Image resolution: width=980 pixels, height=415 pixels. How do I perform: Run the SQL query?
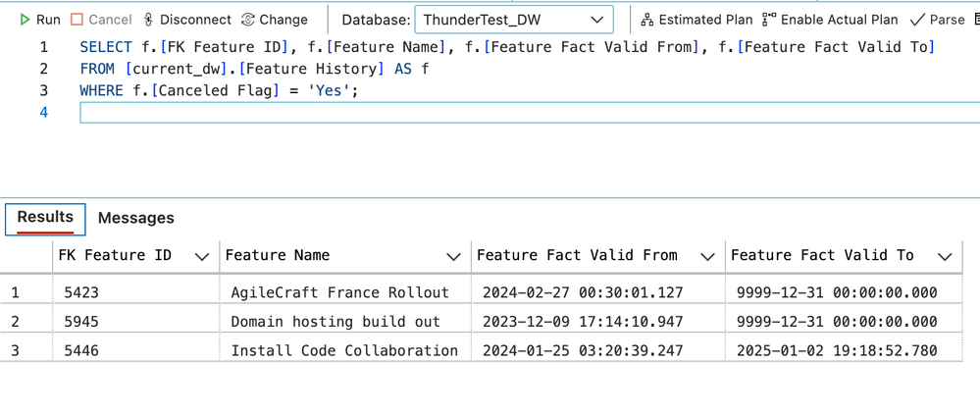tap(40, 20)
